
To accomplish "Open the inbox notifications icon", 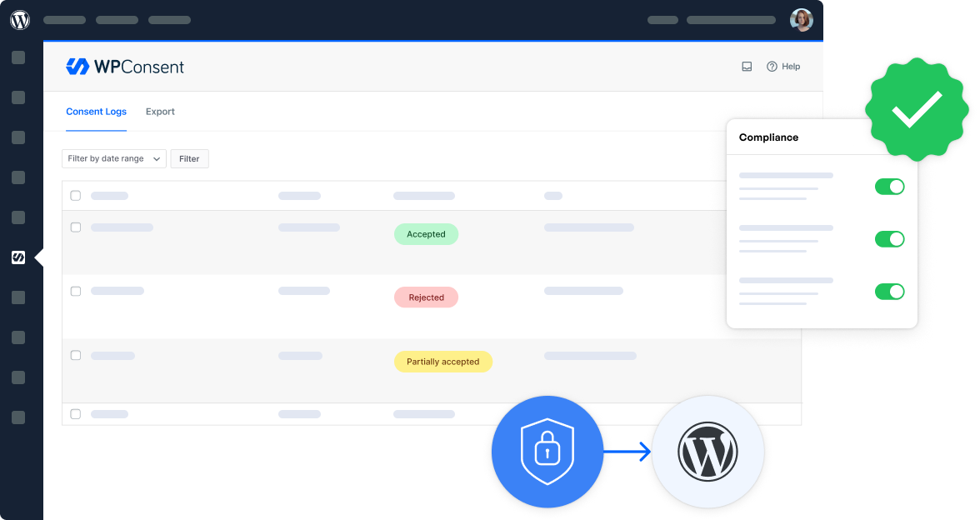I will tap(747, 67).
